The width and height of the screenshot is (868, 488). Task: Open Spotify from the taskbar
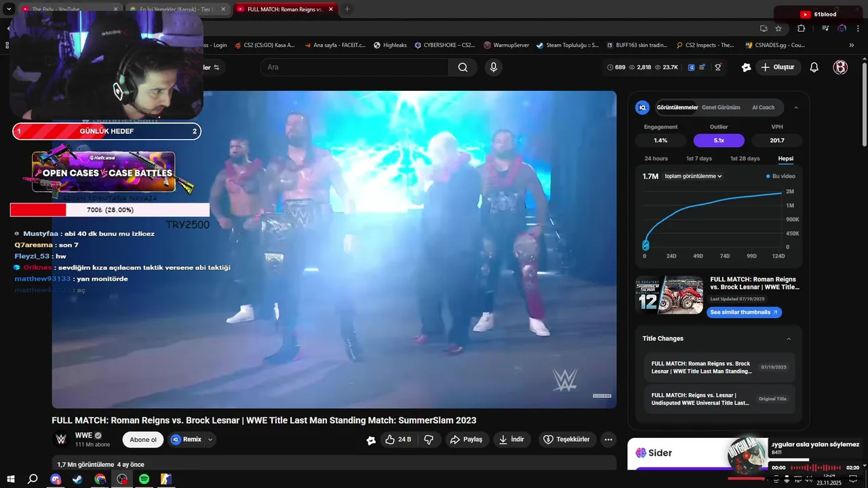tap(144, 479)
